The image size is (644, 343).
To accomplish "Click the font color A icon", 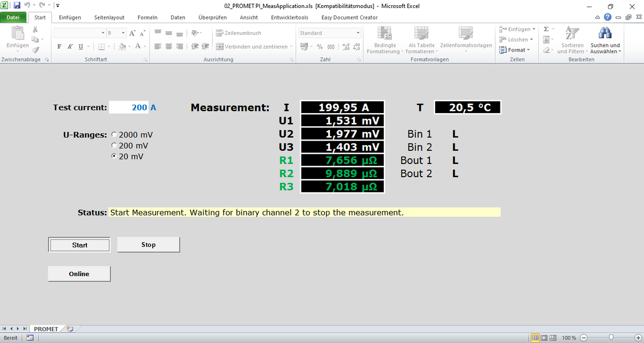I will point(138,47).
